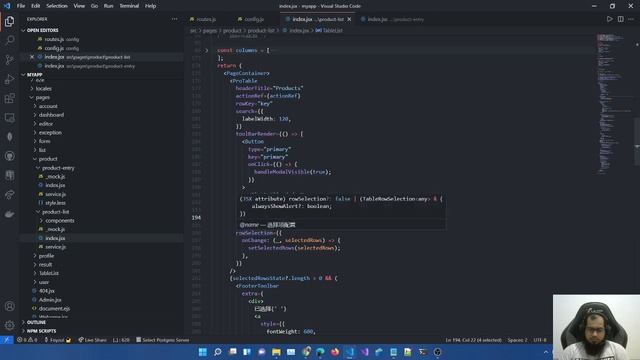Image resolution: width=640 pixels, height=360 pixels.
Task: Open the View menu
Action: (79, 6)
